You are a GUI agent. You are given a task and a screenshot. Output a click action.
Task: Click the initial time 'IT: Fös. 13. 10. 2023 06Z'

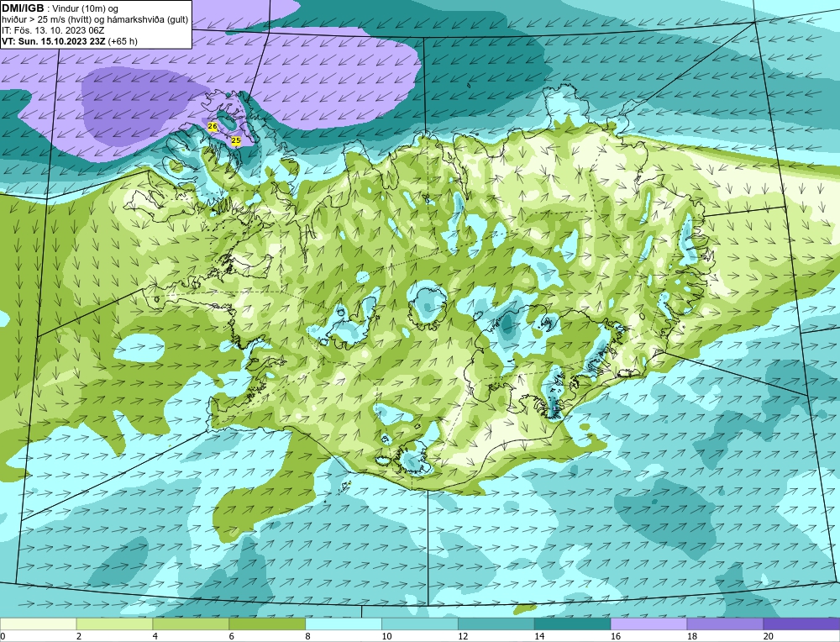coord(53,30)
